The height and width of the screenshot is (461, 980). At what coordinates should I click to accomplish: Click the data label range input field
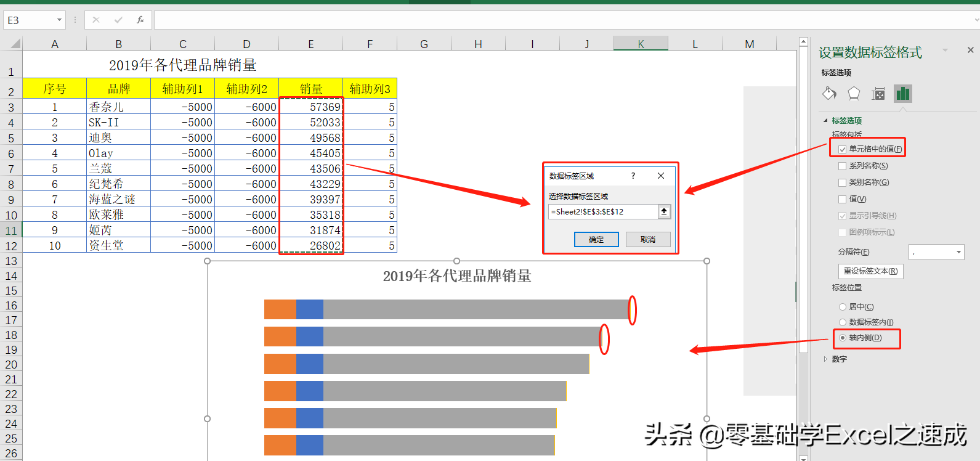click(x=603, y=211)
